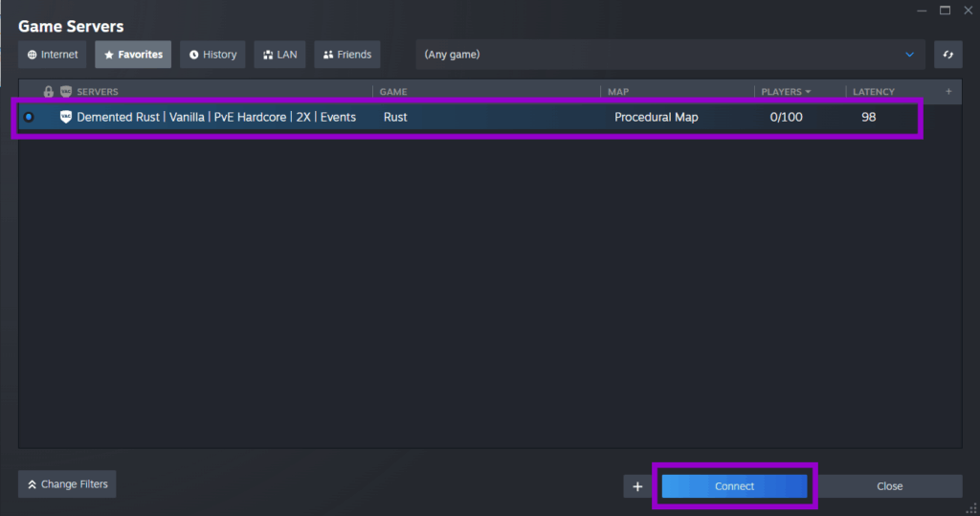
Task: Click the VAC shield on the Demented Rust row
Action: coord(66,117)
